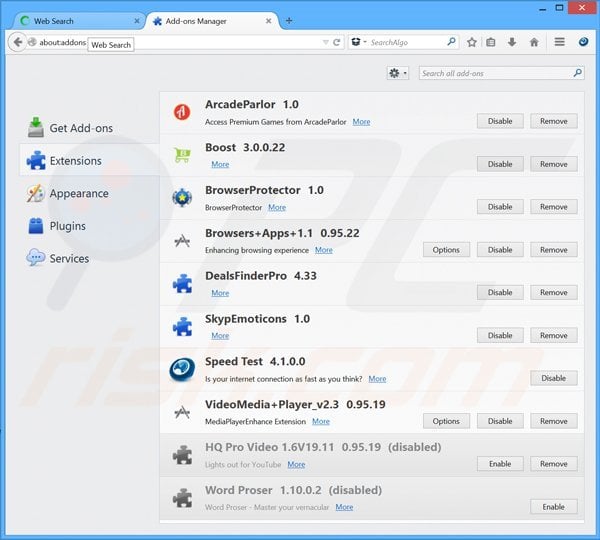Remove the BrowserProtector extension

[554, 207]
